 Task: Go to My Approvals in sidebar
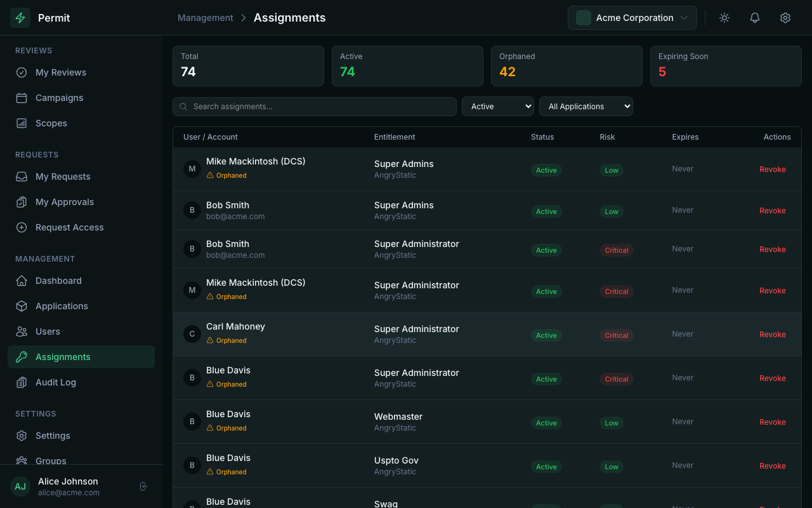(65, 202)
